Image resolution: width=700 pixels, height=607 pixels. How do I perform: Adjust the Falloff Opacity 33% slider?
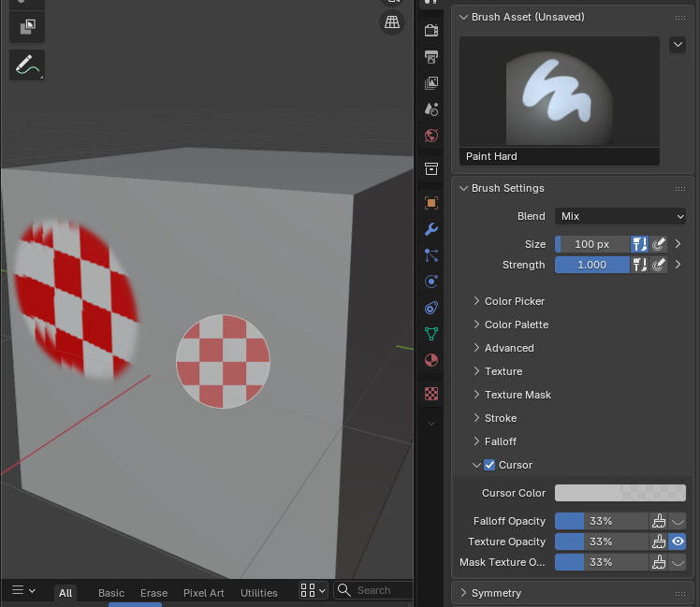point(602,521)
